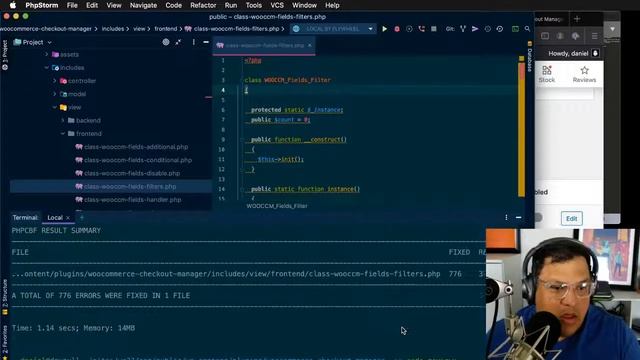
Task: Click includes in the breadcrumb path
Action: tap(113, 29)
